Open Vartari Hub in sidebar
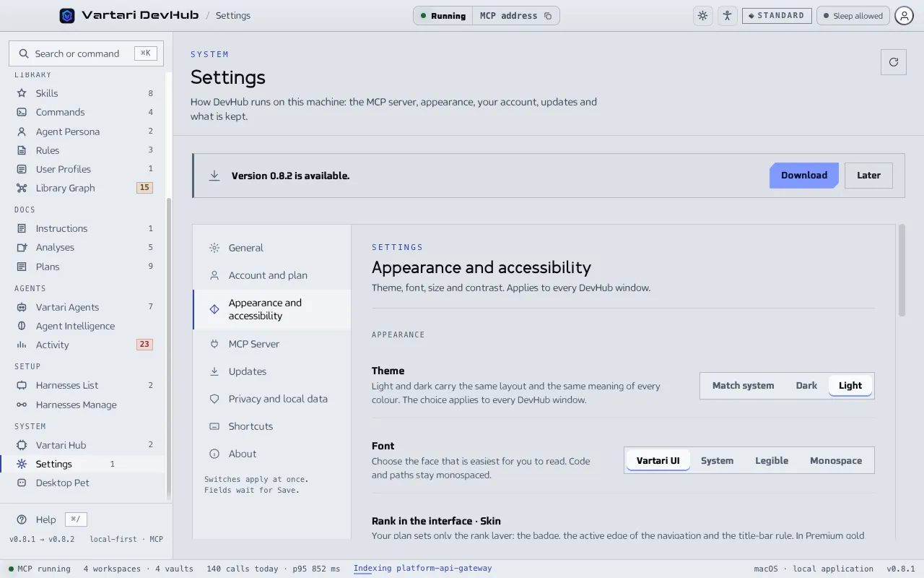 84,445
